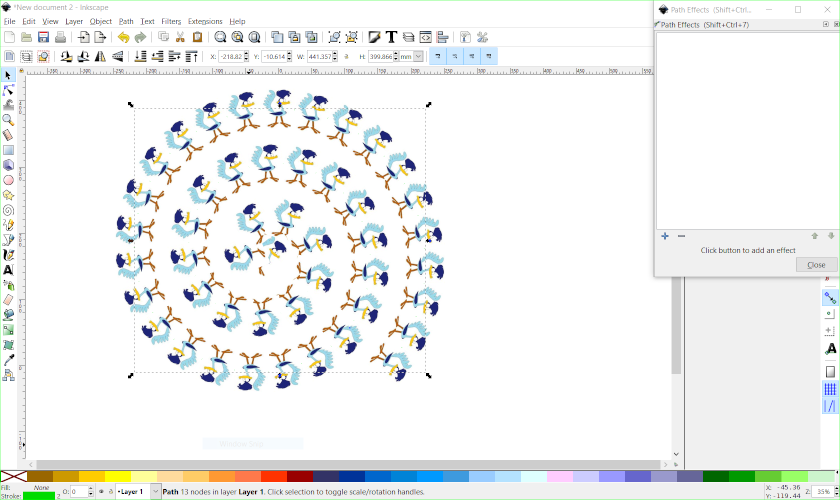Select the Pencil freehand tool

point(8,225)
